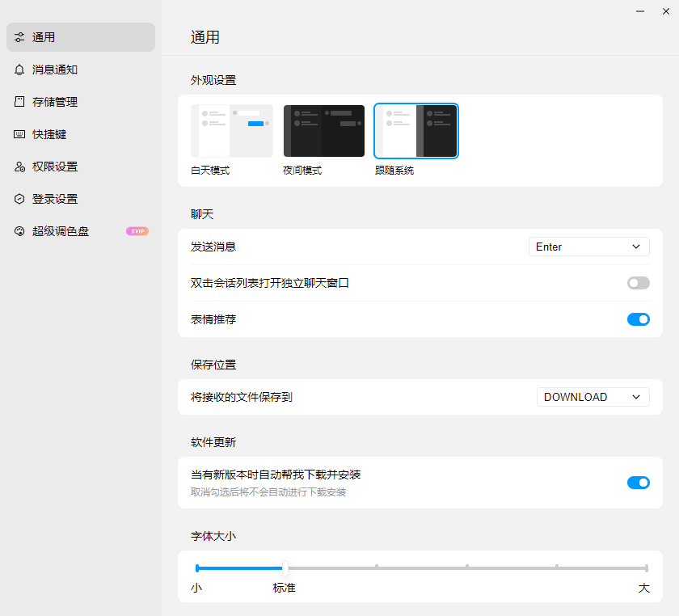Set font size slider to 大
Viewport: 679px width, 616px height.
(646, 568)
